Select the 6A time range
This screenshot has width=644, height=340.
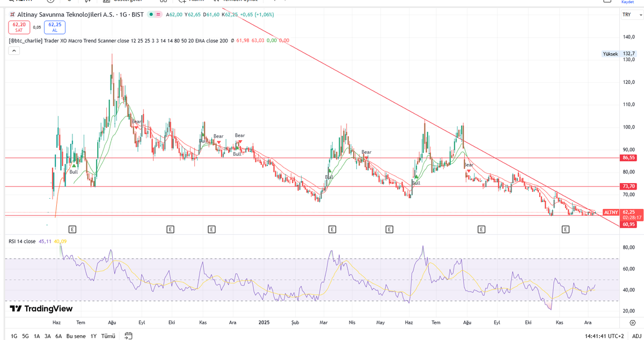[58, 336]
